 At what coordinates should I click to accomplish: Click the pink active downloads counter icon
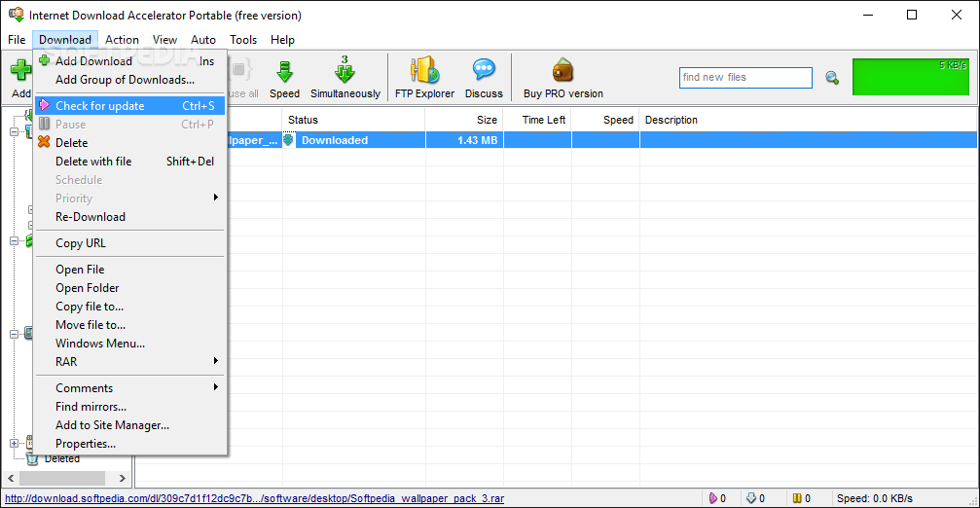[x=713, y=498]
